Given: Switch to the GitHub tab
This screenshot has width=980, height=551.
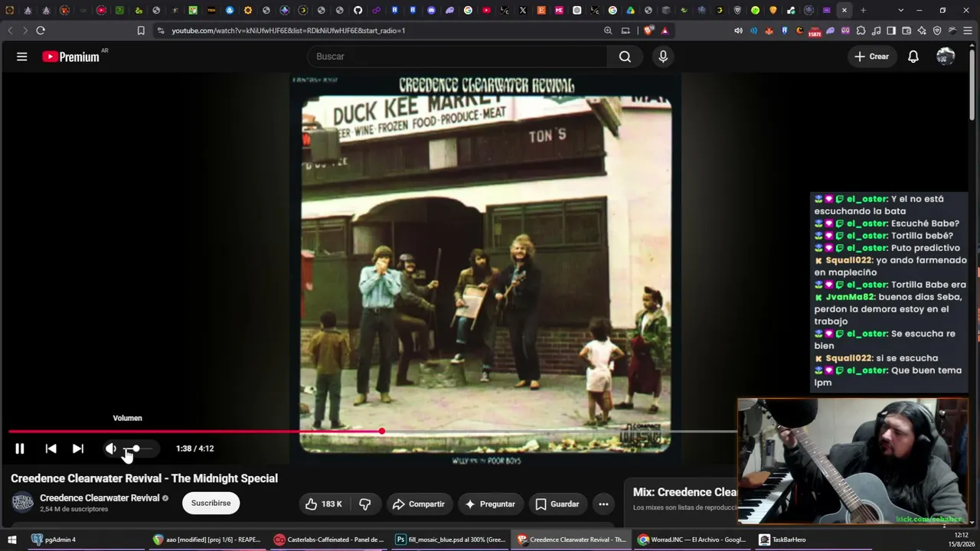Looking at the screenshot, I should coord(358,10).
